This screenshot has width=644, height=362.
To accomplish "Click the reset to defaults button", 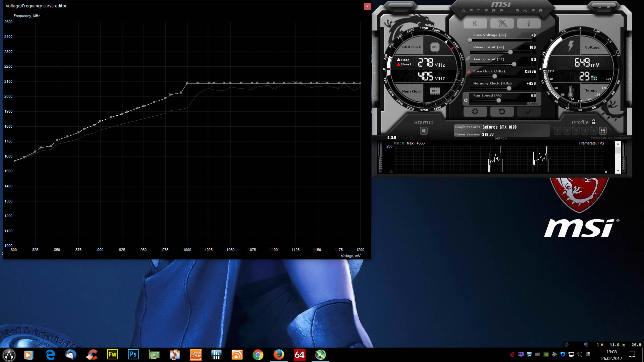I will (x=502, y=112).
